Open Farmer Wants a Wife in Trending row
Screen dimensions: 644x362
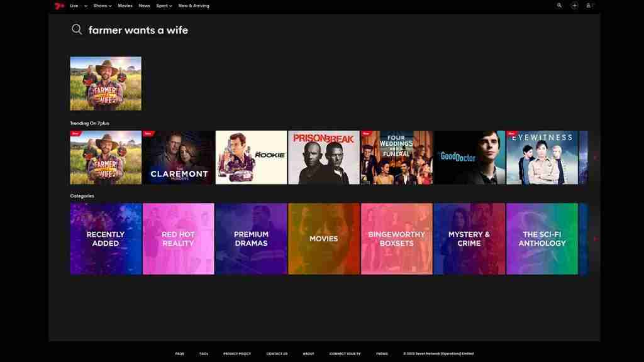(106, 158)
